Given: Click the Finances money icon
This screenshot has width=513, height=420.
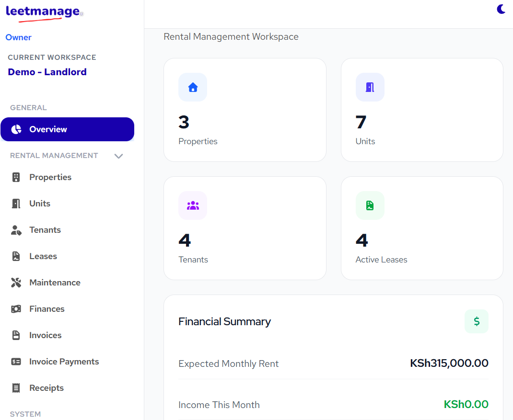Looking at the screenshot, I should coord(16,308).
